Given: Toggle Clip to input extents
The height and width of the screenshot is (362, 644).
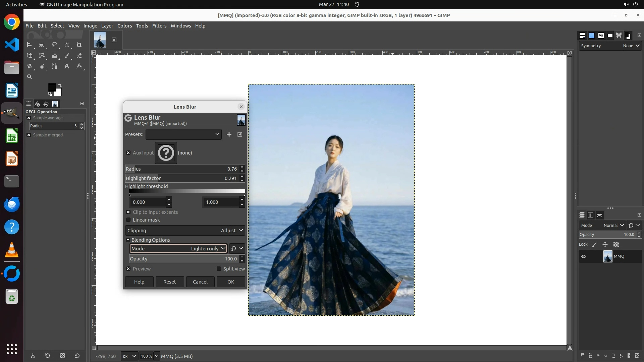Looking at the screenshot, I should pos(128,212).
